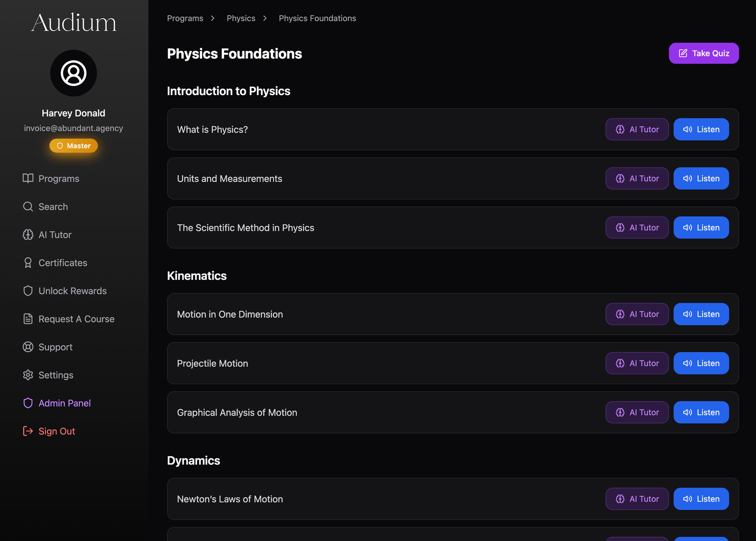This screenshot has height=541, width=756.
Task: Click the Sign Out arrow icon
Action: (28, 431)
